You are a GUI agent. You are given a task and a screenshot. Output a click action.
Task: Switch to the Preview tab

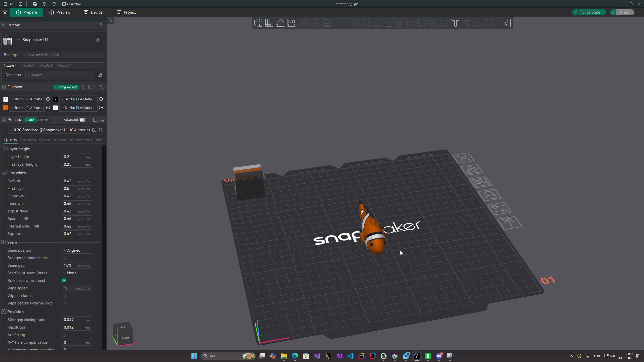[x=60, y=12]
